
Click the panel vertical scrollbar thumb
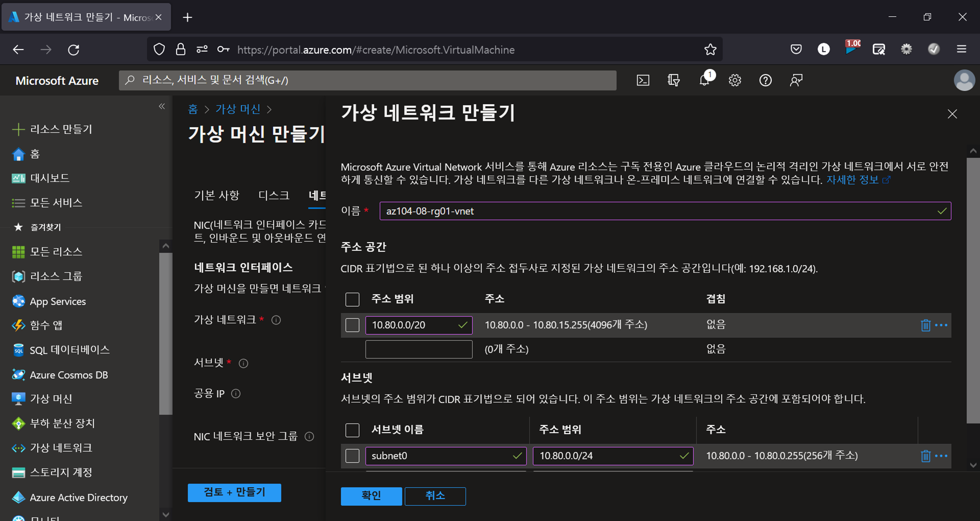click(973, 290)
